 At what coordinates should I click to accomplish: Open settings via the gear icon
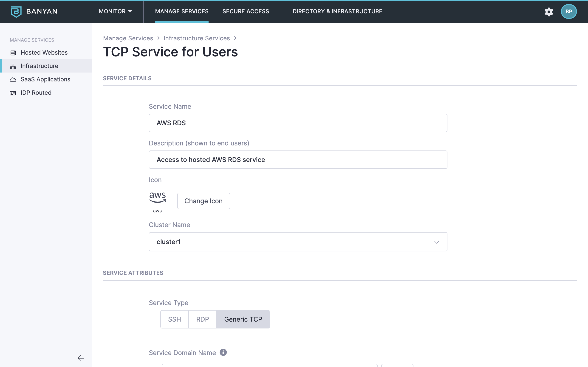click(x=549, y=12)
